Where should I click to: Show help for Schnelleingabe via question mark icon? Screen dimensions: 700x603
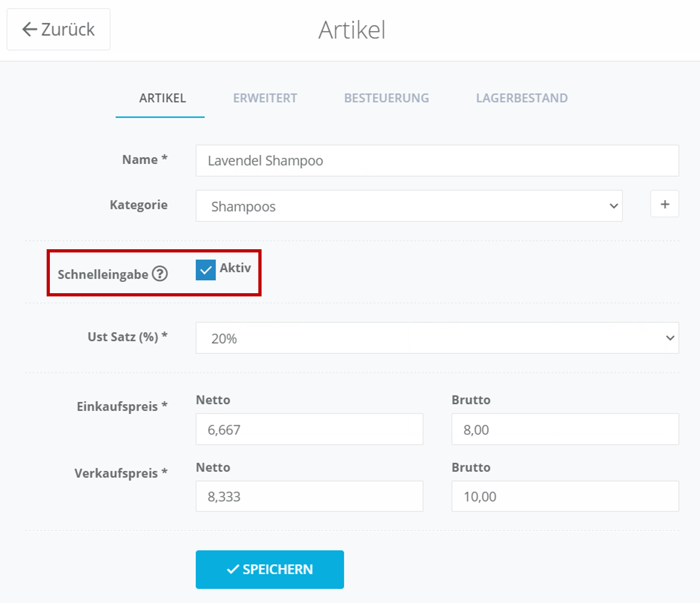(160, 274)
